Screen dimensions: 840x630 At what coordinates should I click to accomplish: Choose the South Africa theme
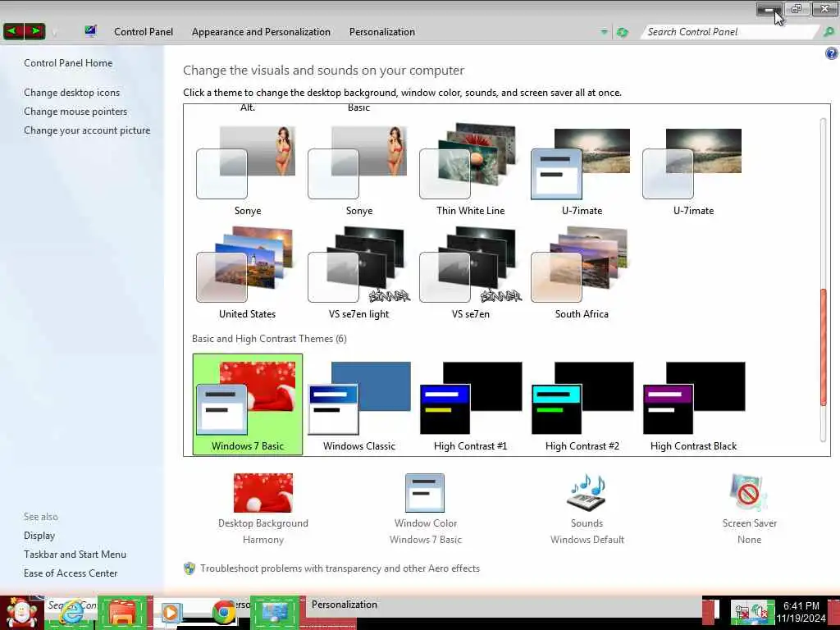coord(582,273)
